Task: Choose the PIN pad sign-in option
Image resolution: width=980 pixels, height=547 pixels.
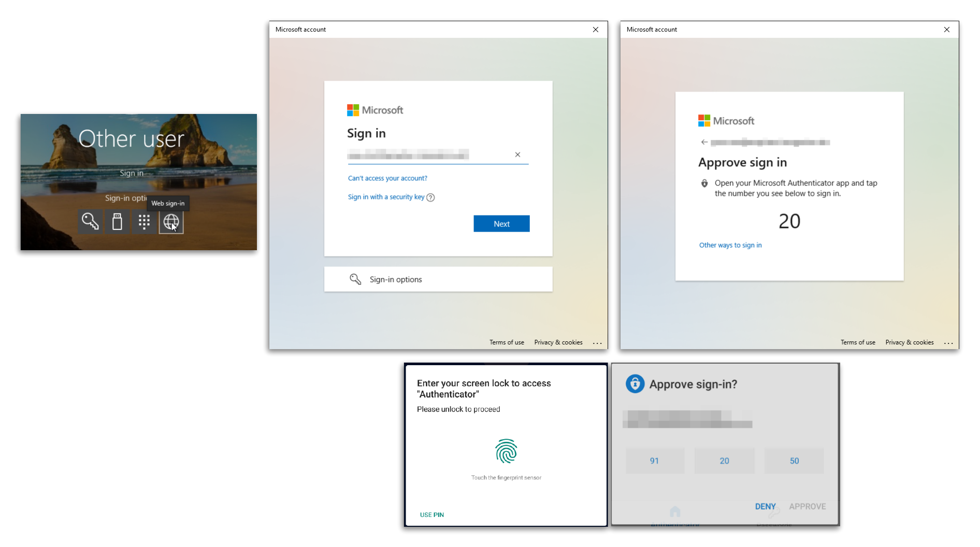Action: (144, 221)
